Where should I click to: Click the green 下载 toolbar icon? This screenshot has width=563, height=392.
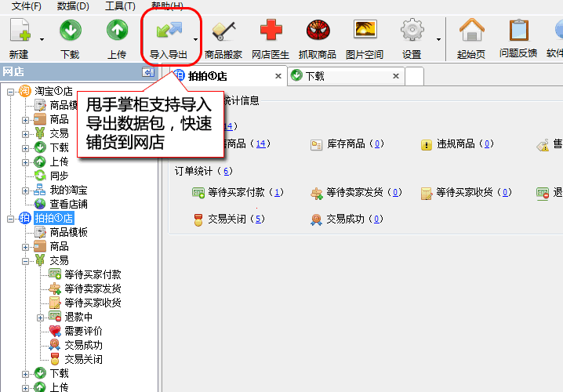70,30
